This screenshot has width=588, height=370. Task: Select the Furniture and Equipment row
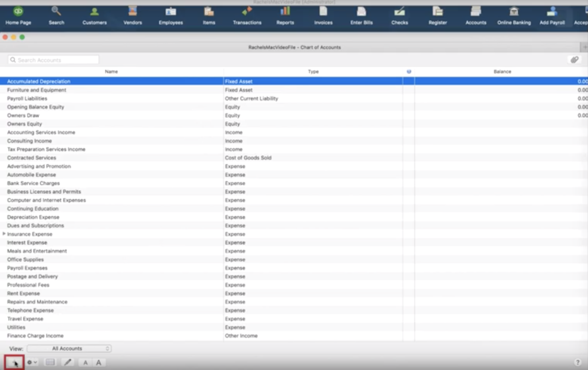tap(294, 90)
